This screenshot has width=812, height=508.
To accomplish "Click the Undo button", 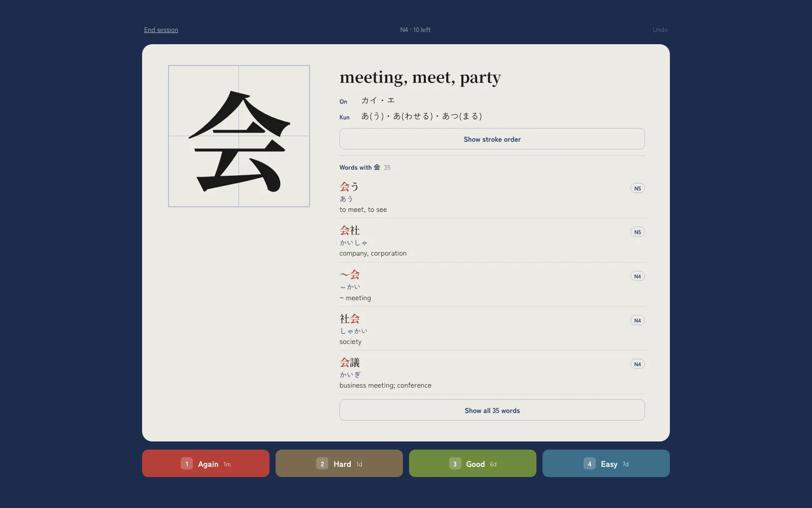I will click(660, 30).
